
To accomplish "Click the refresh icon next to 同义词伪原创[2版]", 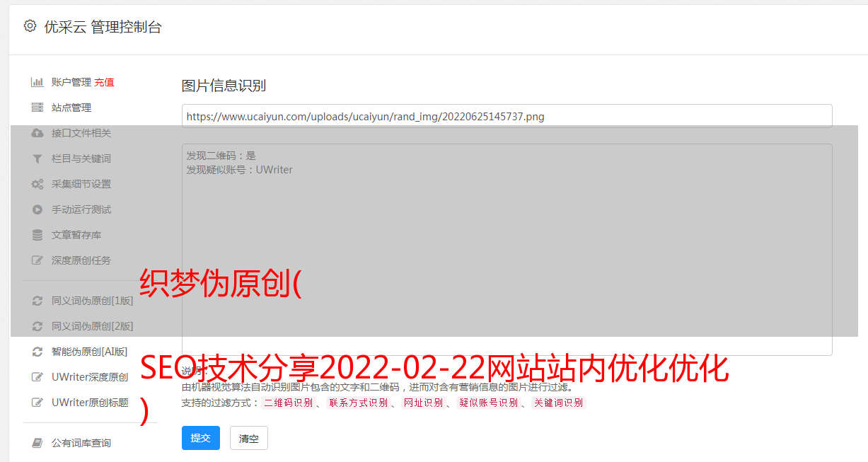I will pos(37,326).
